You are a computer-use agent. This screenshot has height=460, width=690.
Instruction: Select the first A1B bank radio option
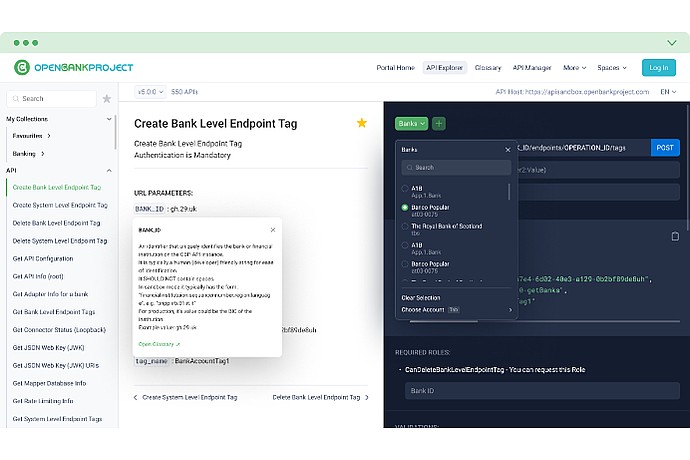[405, 188]
